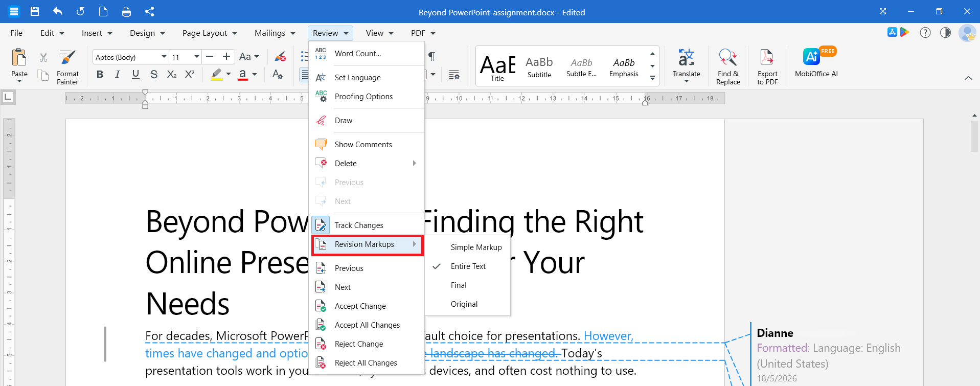Viewport: 980px width, 386px height.
Task: Click the Paste clipboard icon
Action: coord(19,57)
